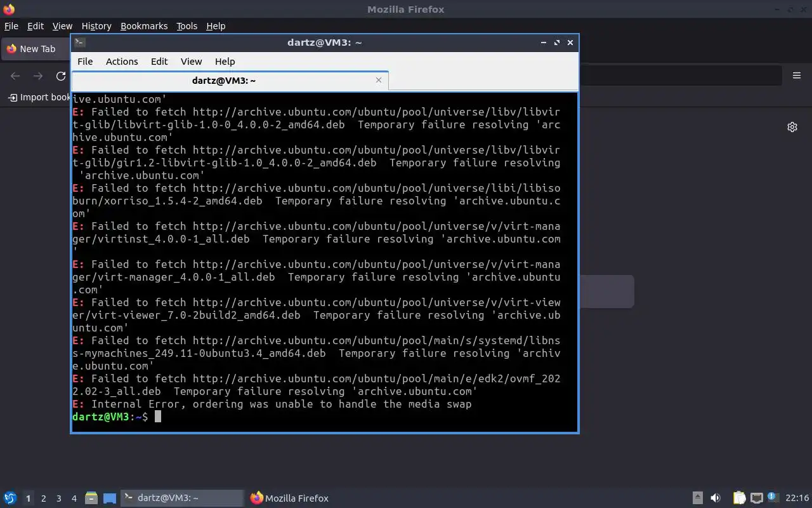Open the terminal Edit menu

[x=159, y=62]
